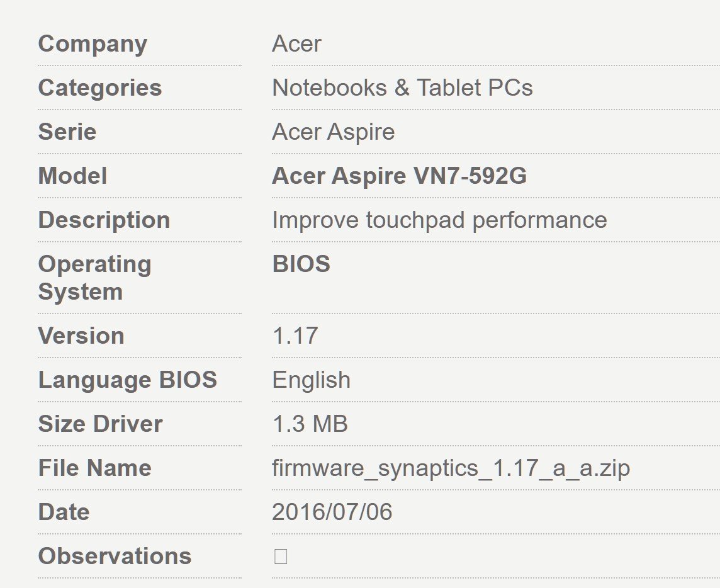Click the Operating System row label
This screenshot has height=588, width=720.
point(94,278)
